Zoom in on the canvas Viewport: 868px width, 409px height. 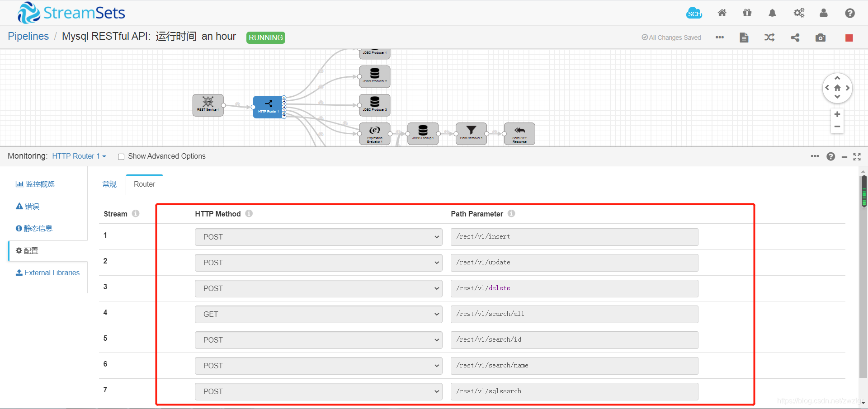pos(837,114)
